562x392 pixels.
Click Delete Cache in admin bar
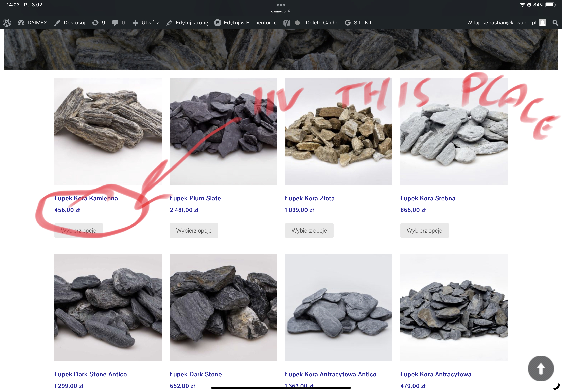[x=322, y=23]
